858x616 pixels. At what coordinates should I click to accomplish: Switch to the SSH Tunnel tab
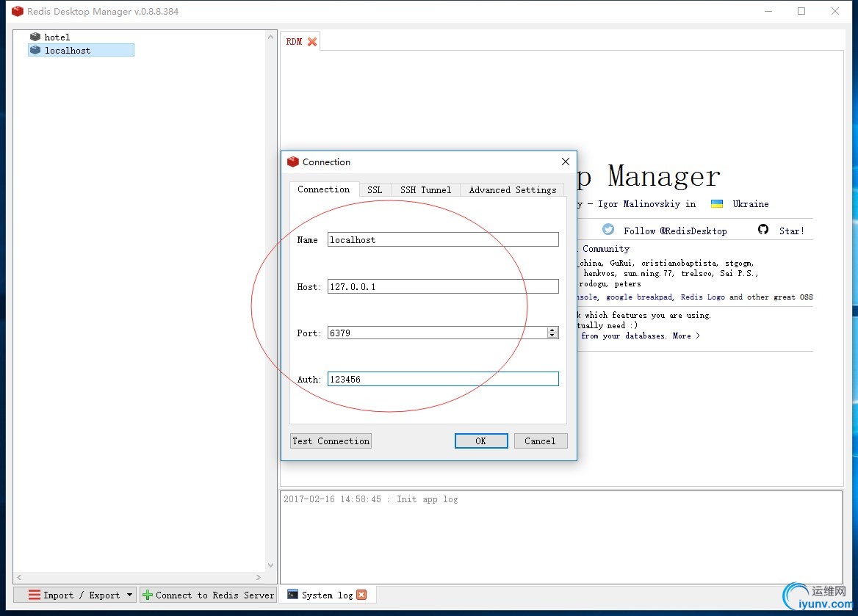(x=425, y=190)
